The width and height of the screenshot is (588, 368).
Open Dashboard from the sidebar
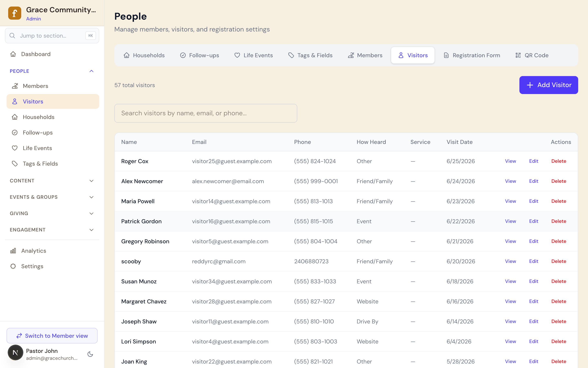pos(52,54)
